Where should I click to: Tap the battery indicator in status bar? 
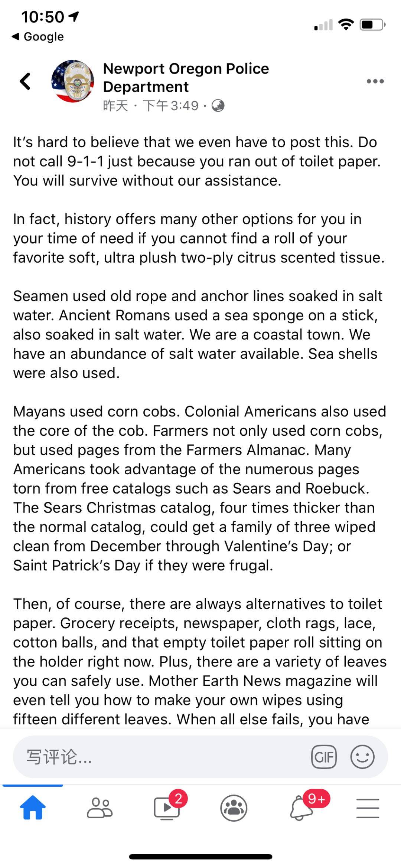click(372, 25)
